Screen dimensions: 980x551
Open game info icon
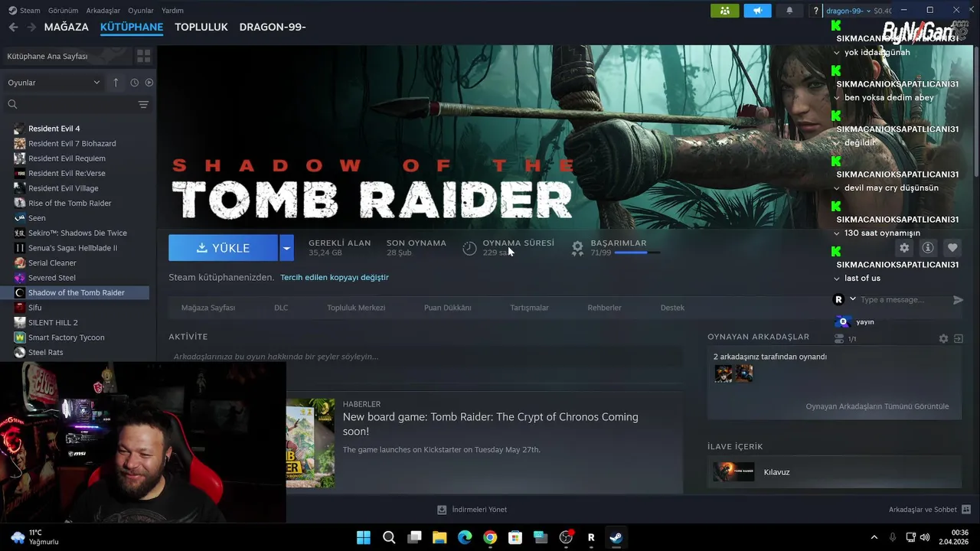[x=928, y=248]
